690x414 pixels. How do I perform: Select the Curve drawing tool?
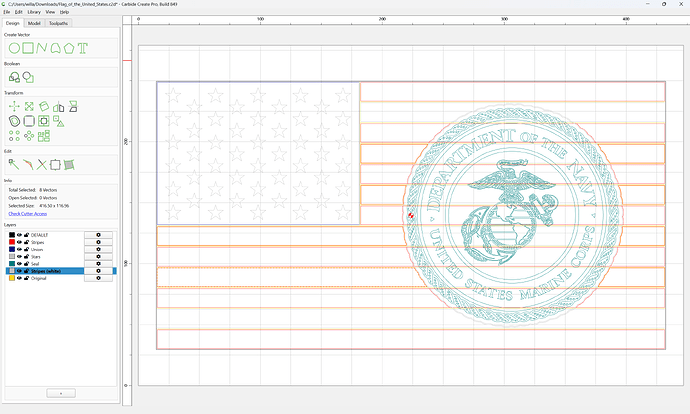point(55,48)
